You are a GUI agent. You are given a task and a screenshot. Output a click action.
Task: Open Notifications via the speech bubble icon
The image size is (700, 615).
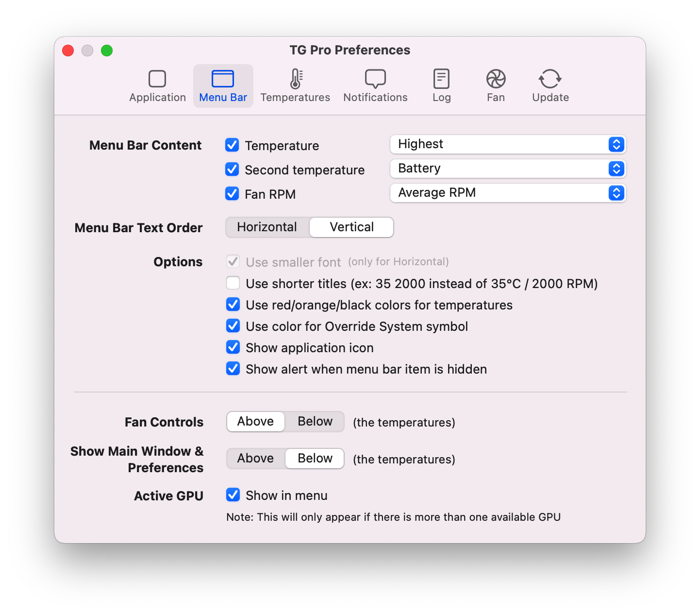[x=375, y=79]
